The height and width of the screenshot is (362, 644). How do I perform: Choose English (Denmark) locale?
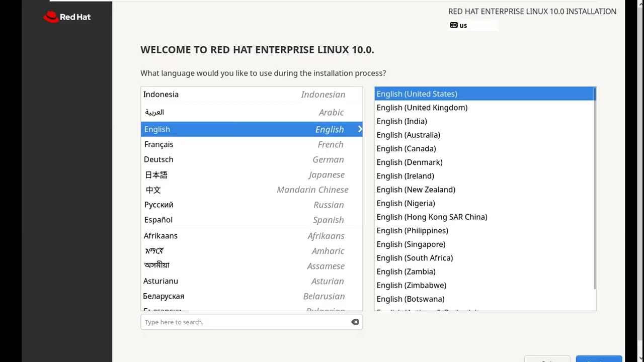[x=485, y=162]
